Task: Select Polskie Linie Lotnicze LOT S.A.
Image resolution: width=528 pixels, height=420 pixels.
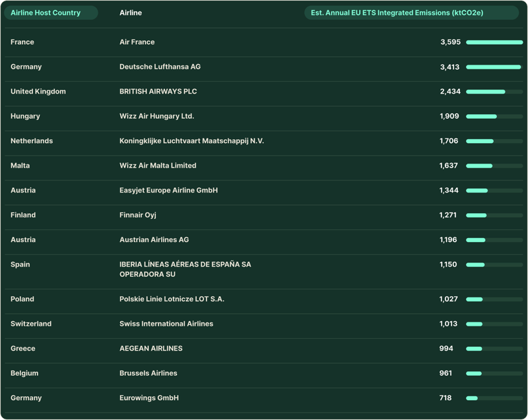Action: tap(172, 299)
